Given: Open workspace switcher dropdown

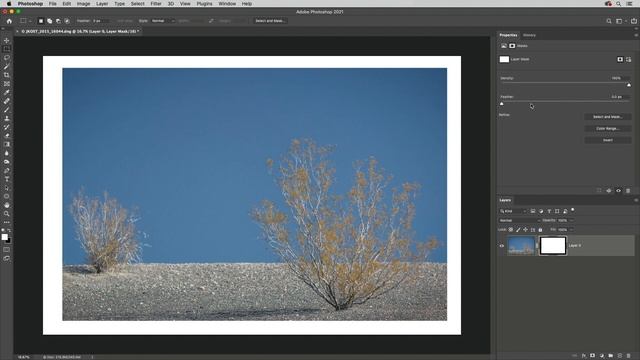Looking at the screenshot, I should [x=621, y=21].
